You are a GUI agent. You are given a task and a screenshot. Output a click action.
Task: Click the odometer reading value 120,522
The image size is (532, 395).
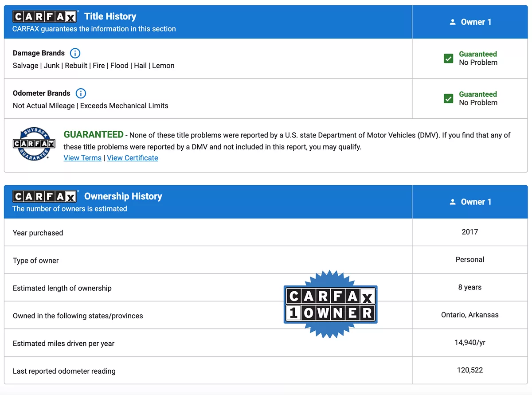click(469, 370)
